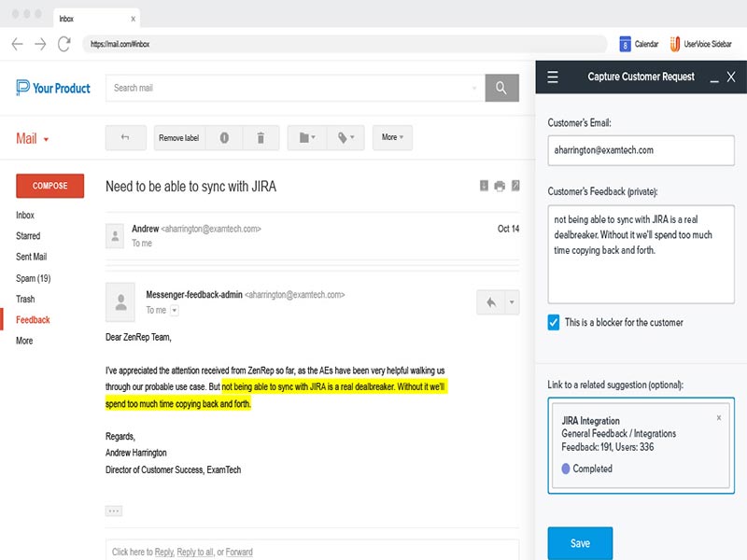Click the Your Product logo
Viewport: 747px width, 560px height.
coord(50,88)
